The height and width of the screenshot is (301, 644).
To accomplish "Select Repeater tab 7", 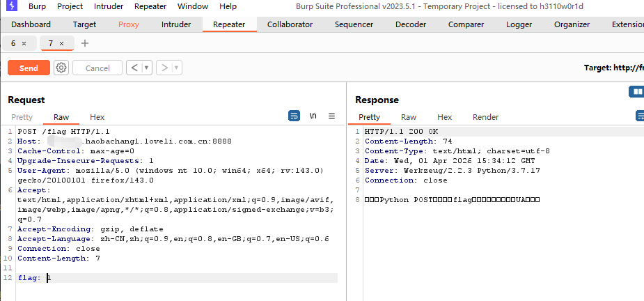I will pos(51,43).
